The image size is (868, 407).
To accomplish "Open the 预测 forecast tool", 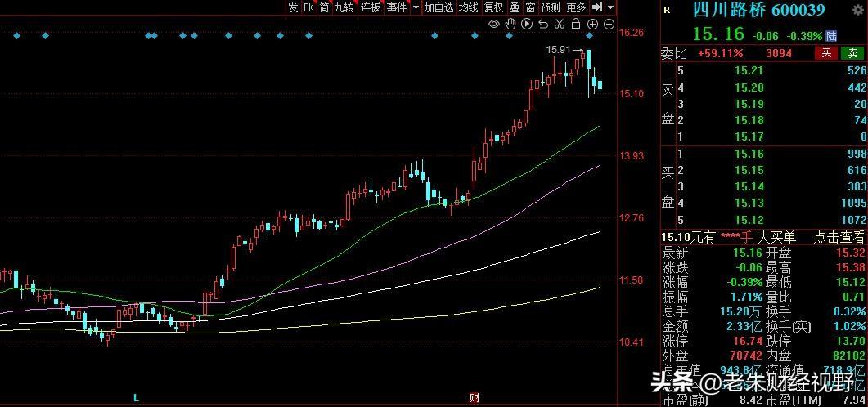I will click(551, 7).
